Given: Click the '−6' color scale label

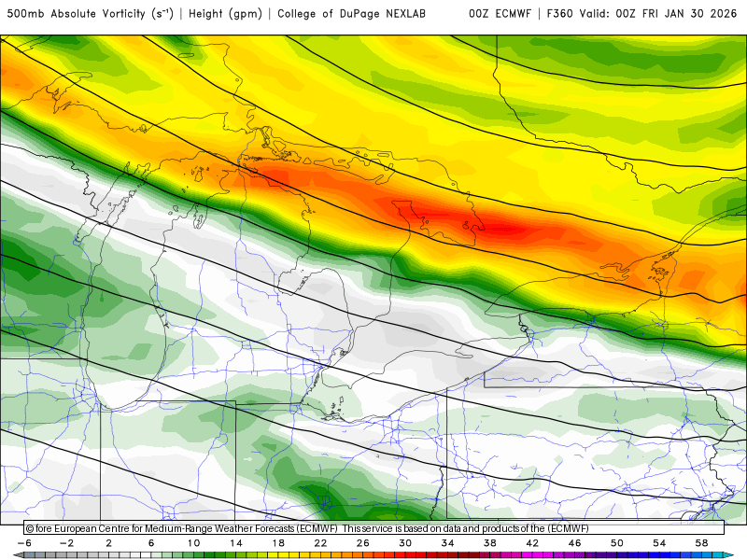Looking at the screenshot, I should pos(24,543).
